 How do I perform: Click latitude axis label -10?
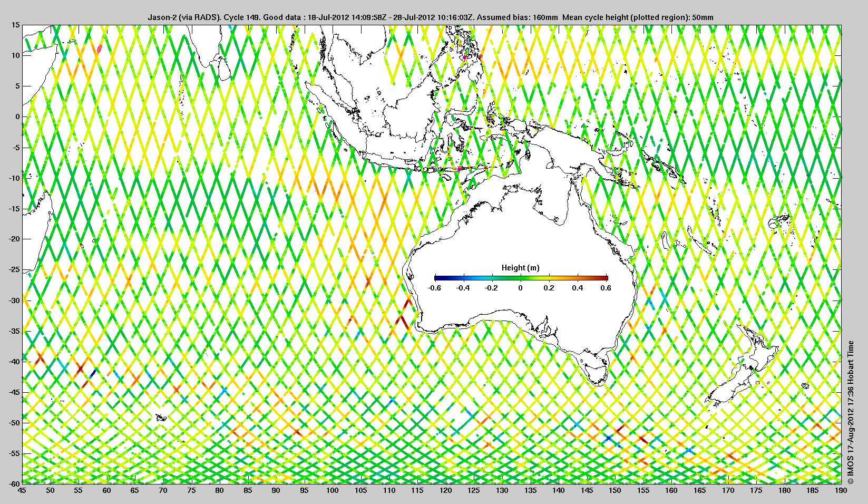tap(14, 178)
